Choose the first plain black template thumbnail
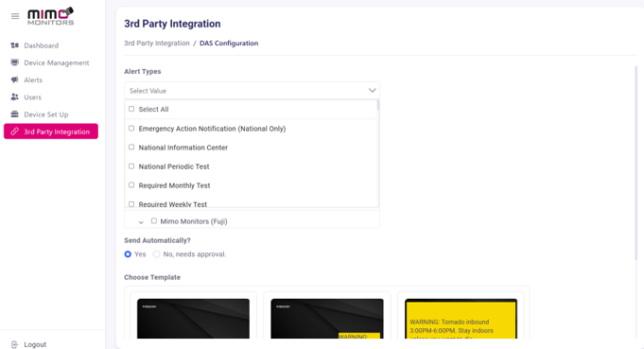Viewport: 644px width, 349px height. point(193,319)
